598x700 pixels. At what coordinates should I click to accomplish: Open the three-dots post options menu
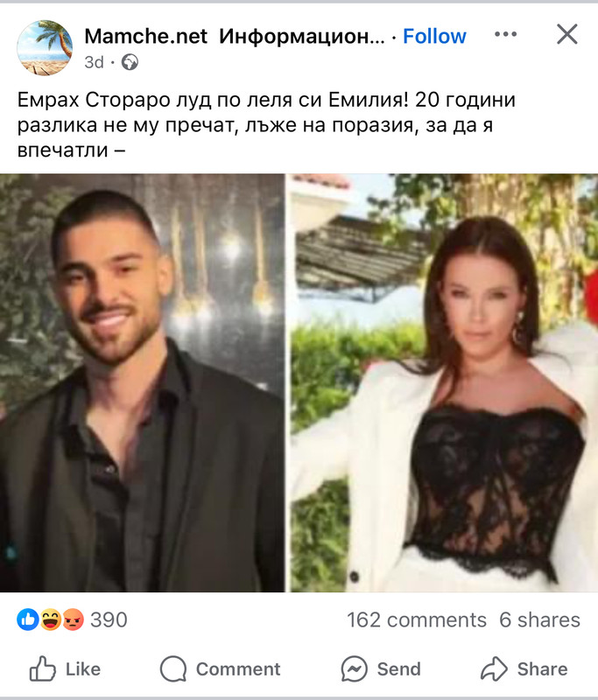tap(505, 34)
